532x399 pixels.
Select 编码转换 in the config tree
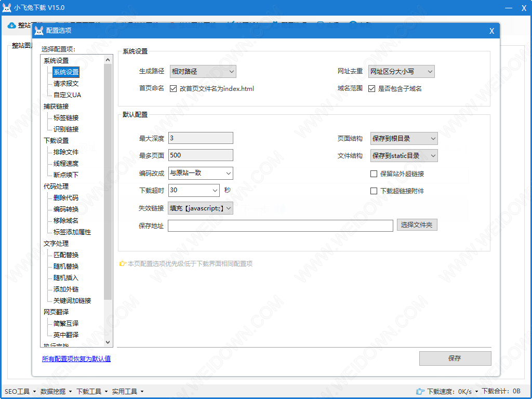pos(66,209)
